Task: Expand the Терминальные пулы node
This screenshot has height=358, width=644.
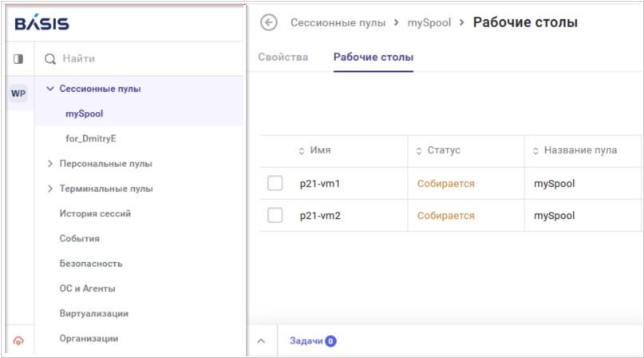Action: [50, 189]
